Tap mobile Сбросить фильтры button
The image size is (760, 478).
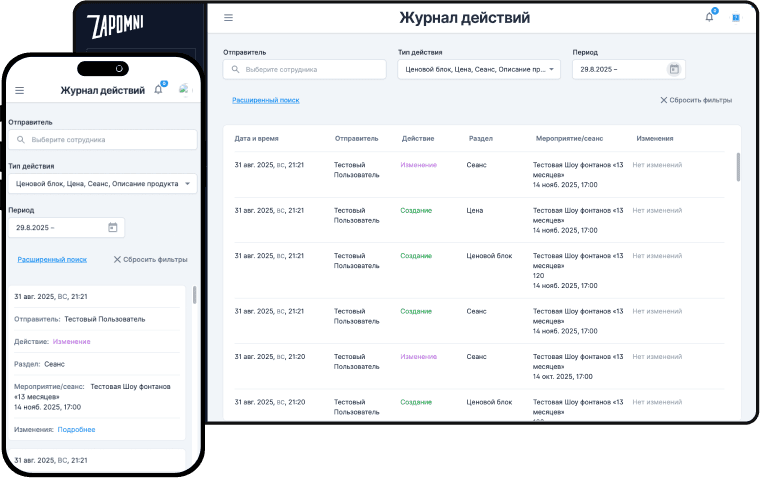[150, 259]
